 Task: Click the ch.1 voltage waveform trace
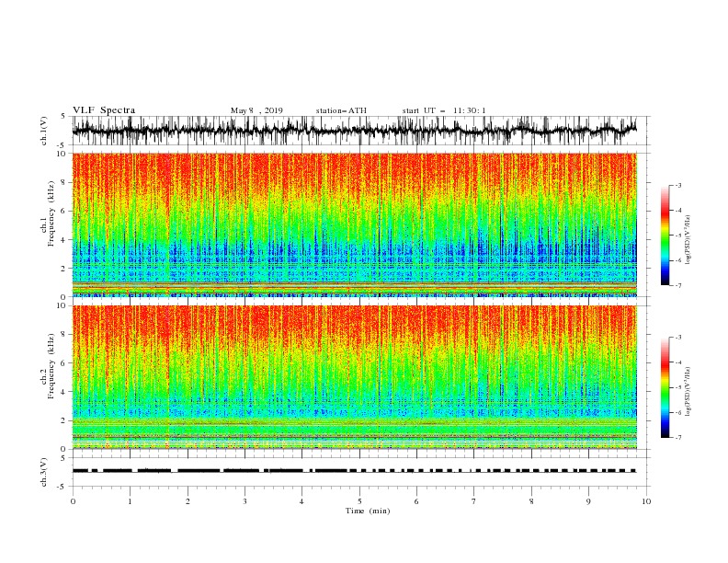(354, 131)
